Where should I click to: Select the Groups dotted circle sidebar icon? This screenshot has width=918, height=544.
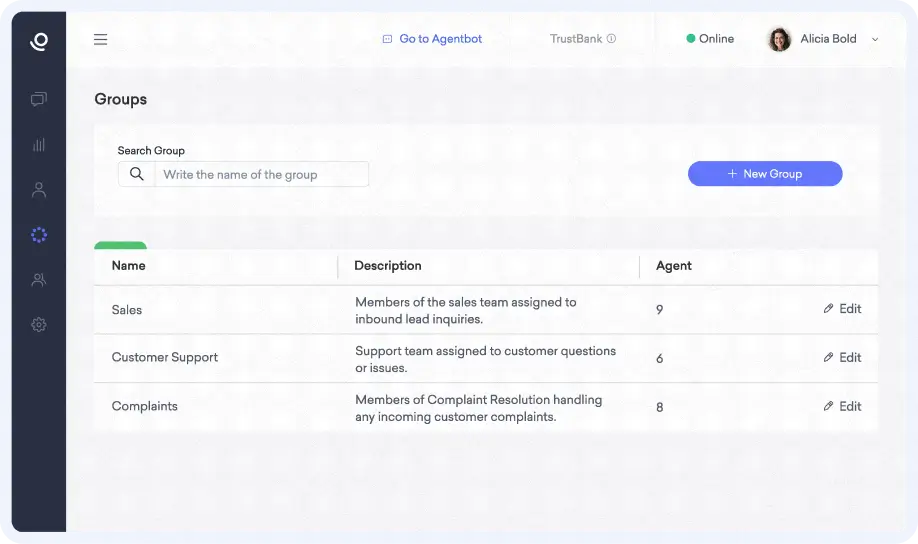(x=39, y=235)
